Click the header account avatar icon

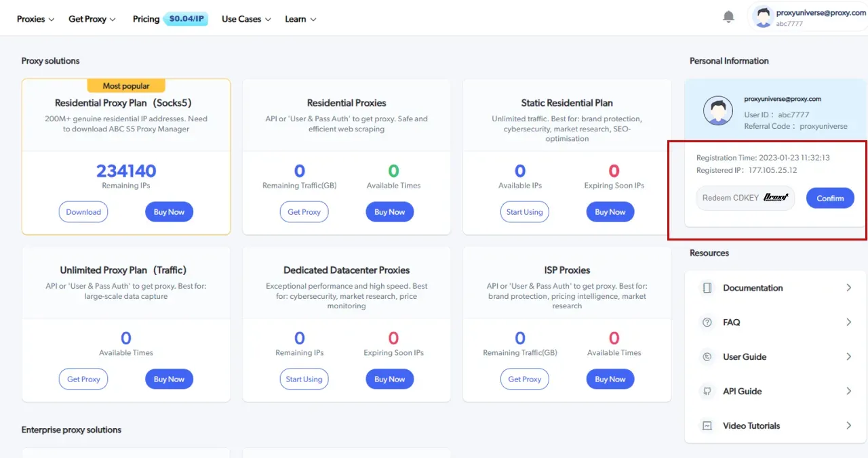764,16
